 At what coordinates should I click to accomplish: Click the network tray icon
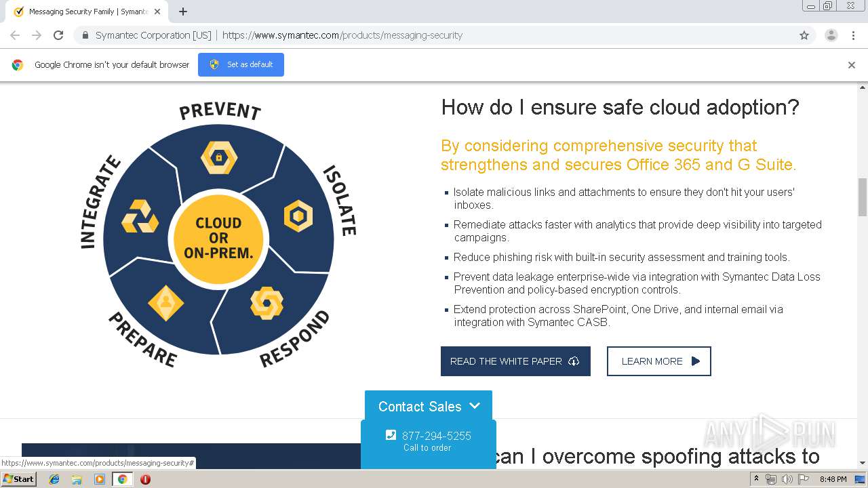coord(771,479)
